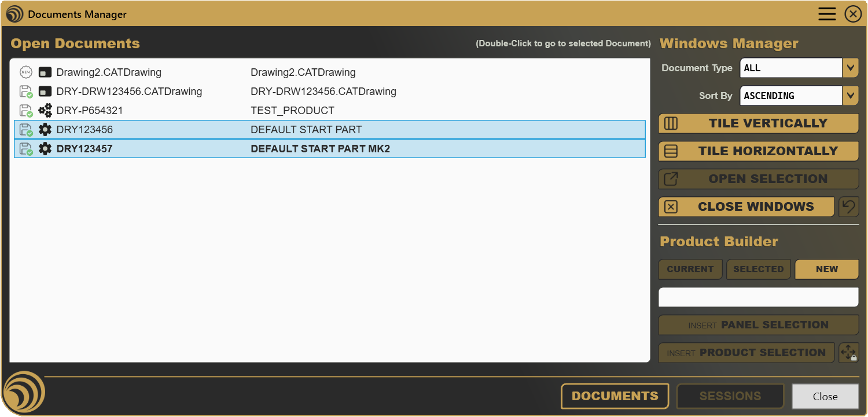Select the NEW product builder option
Viewport: 868px width, 417px height.
click(x=827, y=269)
